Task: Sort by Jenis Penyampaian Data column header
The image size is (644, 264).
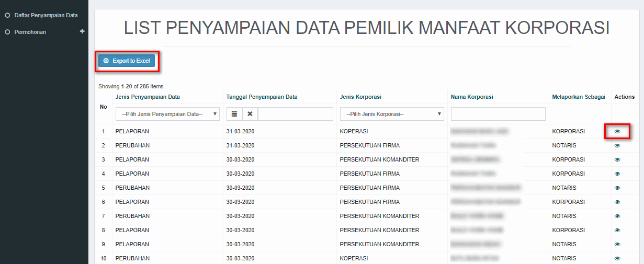Action: [x=148, y=97]
